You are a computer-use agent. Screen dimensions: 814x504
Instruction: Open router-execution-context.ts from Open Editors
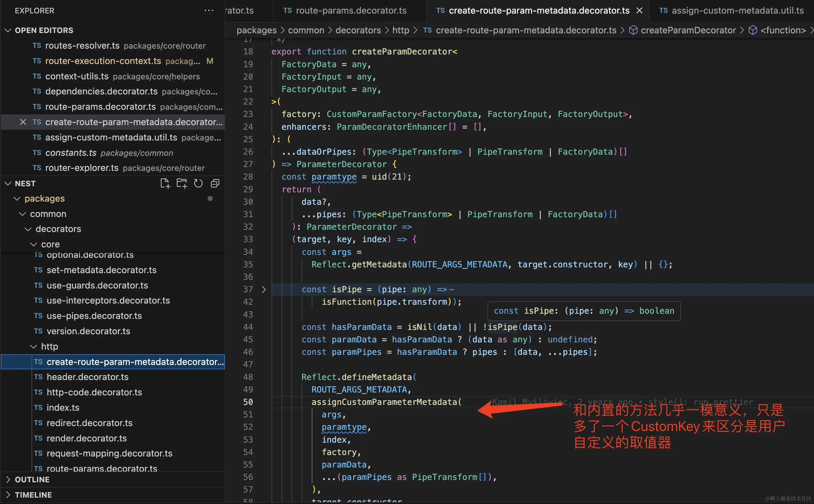103,61
